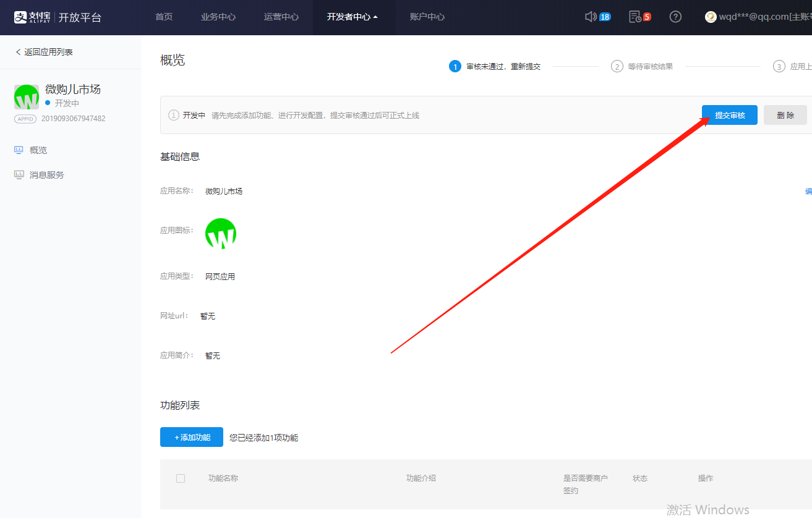Image resolution: width=812 pixels, height=518 pixels.
Task: Click the 是否需要商户签约 column header
Action: [x=586, y=485]
